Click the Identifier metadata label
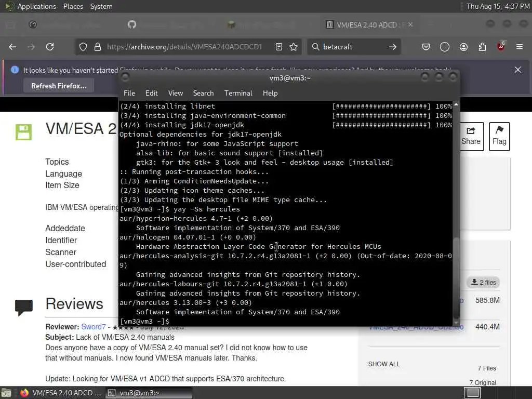This screenshot has width=532, height=399. click(61, 240)
